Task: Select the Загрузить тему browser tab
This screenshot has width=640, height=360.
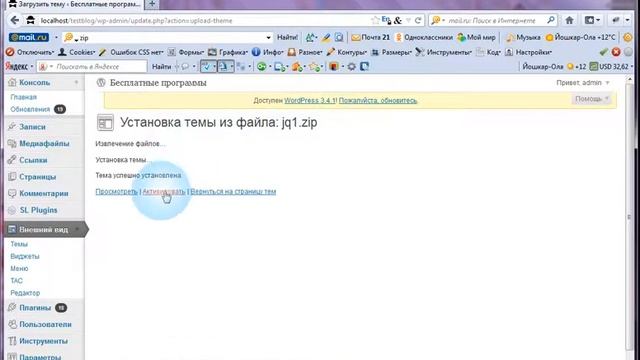Action: tap(75, 4)
